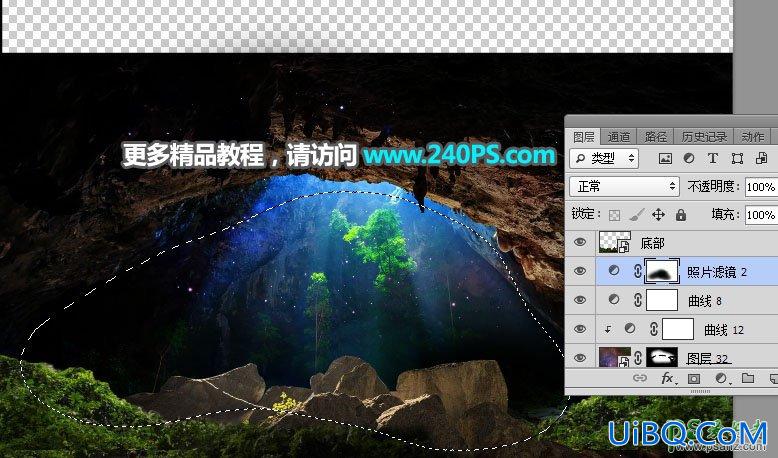778x458 pixels.
Task: Select the 曲线 12 mask thumbnail
Action: (x=678, y=329)
